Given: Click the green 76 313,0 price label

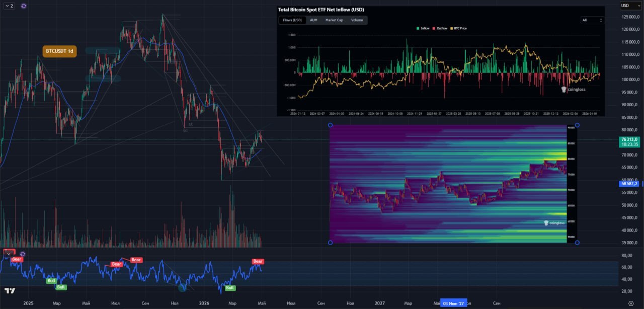Looking at the screenshot, I should click(630, 141).
